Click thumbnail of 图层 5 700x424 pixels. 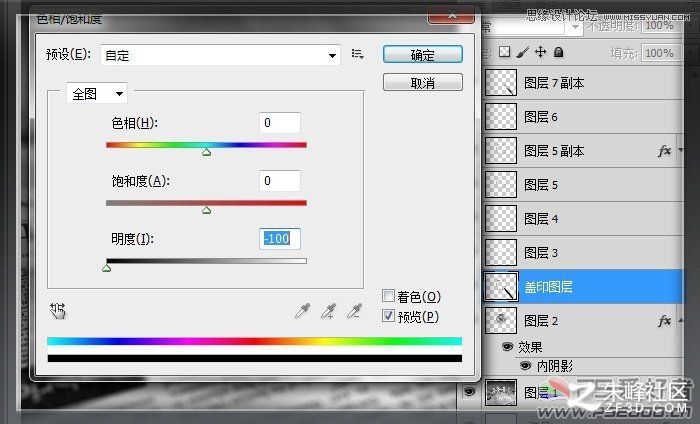coord(501,184)
